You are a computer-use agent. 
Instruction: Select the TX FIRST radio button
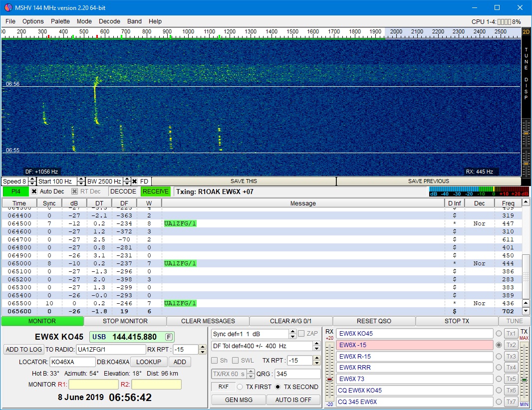tap(240, 387)
